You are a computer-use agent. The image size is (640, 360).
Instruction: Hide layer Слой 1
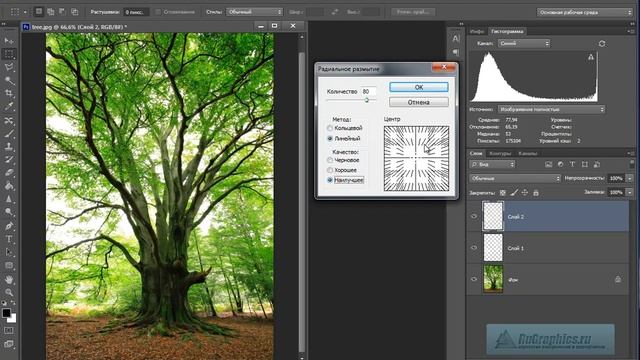(474, 248)
